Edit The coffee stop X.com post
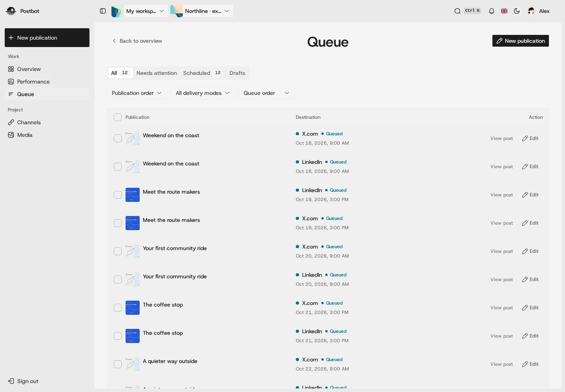565x392 pixels. pos(530,308)
